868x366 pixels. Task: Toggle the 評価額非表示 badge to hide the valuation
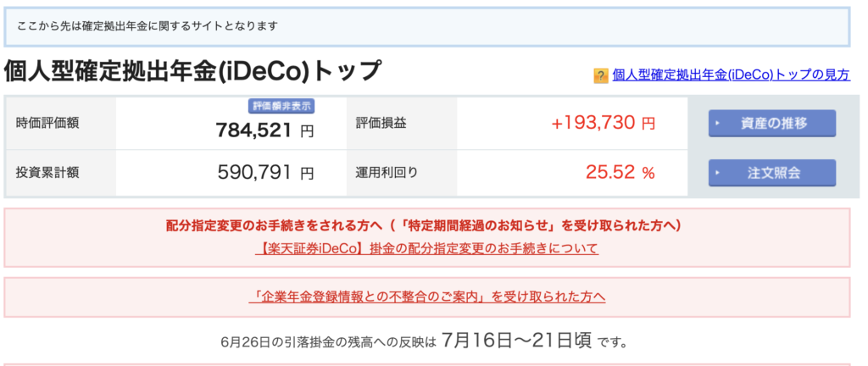281,106
